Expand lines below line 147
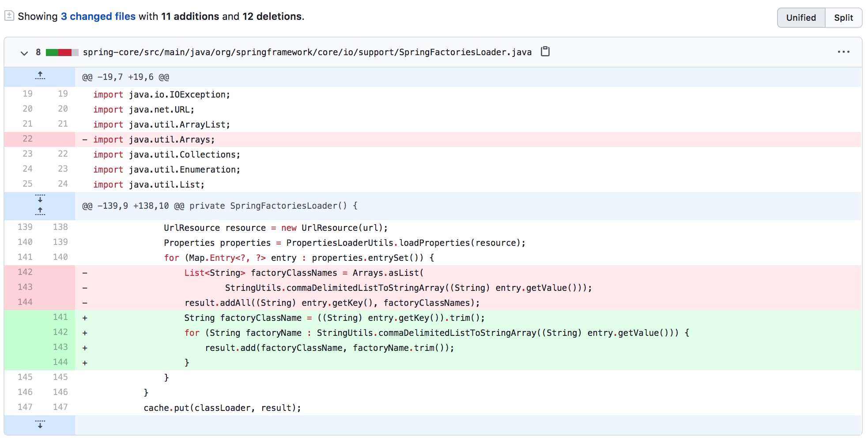This screenshot has height=444, width=868. click(x=40, y=425)
